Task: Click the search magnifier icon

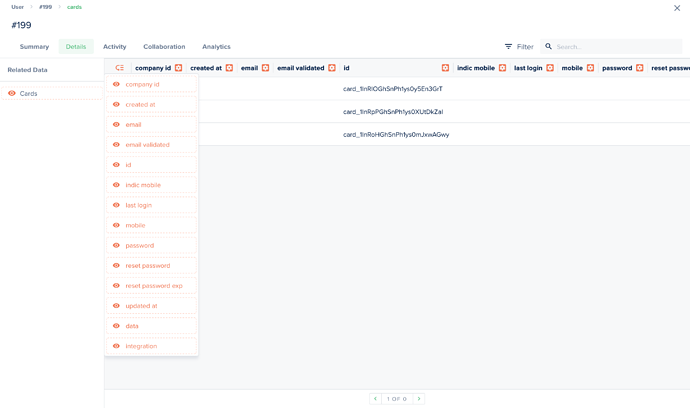Action: click(548, 46)
